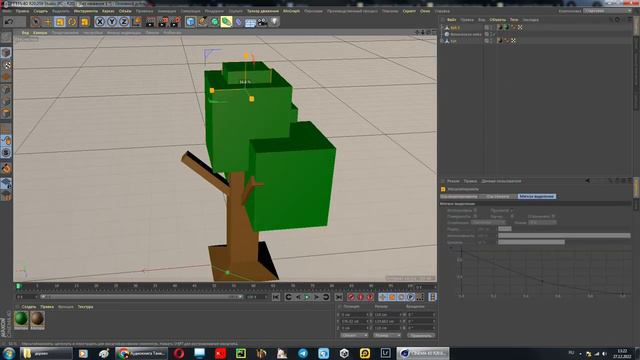Toggle autokeying red button

click(360, 297)
